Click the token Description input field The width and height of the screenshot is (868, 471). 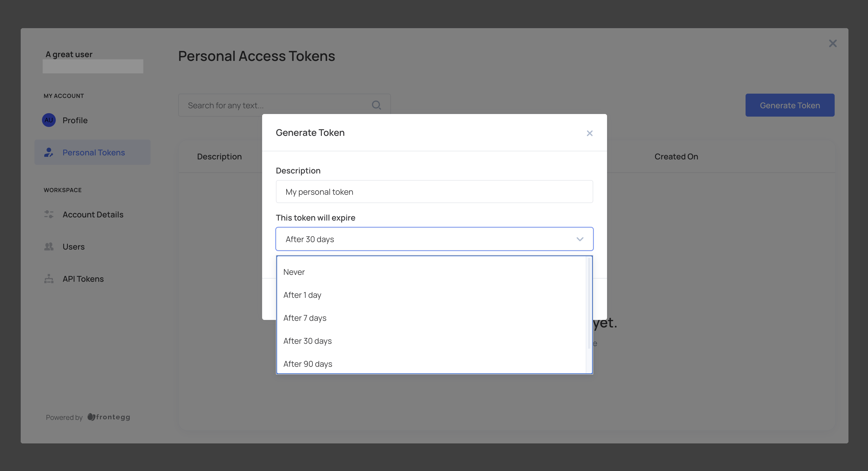tap(434, 192)
